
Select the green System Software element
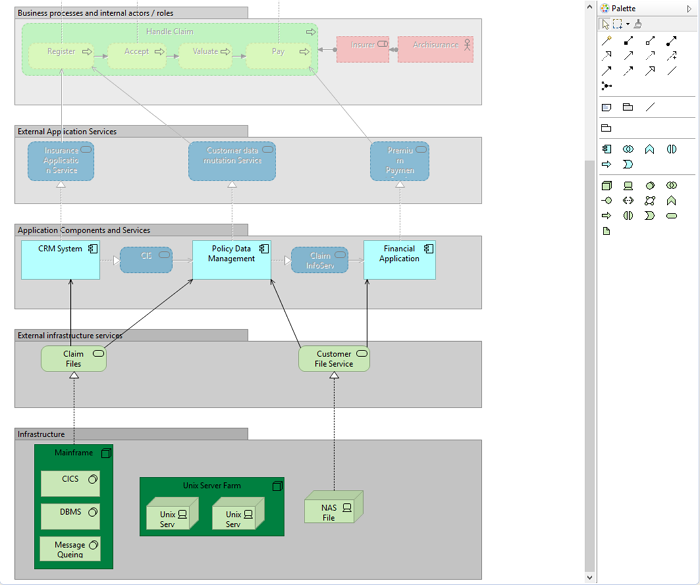click(x=650, y=185)
